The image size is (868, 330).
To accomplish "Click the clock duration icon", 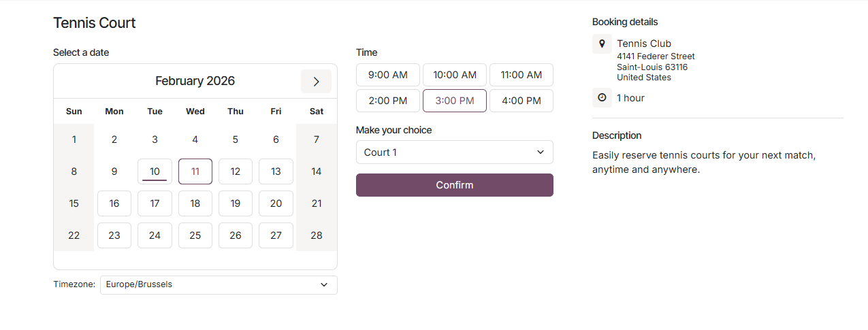I will [602, 98].
